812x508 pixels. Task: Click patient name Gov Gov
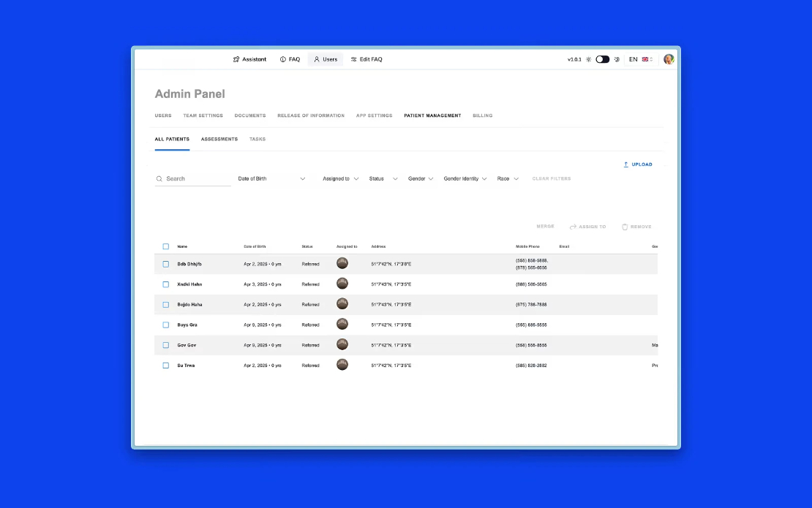[187, 345]
